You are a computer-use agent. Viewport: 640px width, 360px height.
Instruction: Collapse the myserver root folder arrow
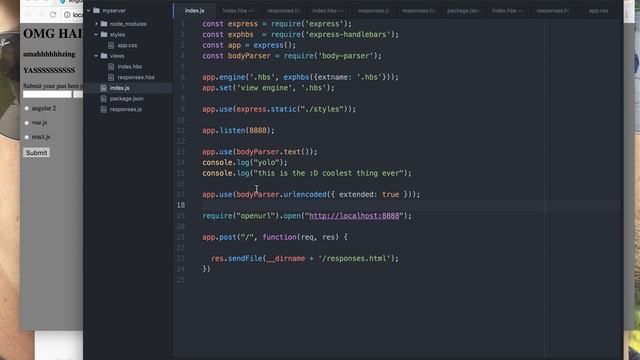coord(89,11)
